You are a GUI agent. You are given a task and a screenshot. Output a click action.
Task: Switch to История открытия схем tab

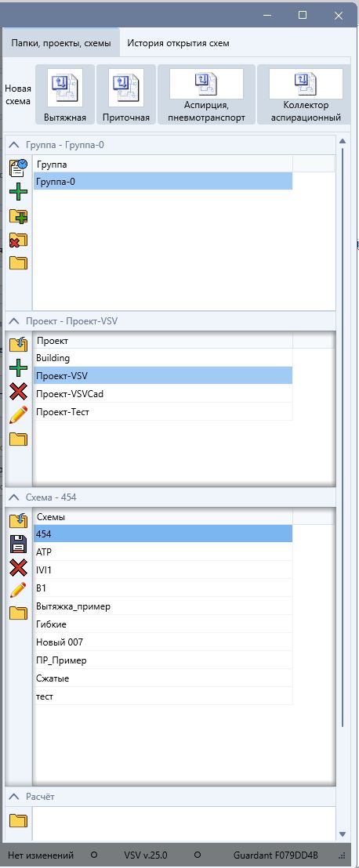178,43
